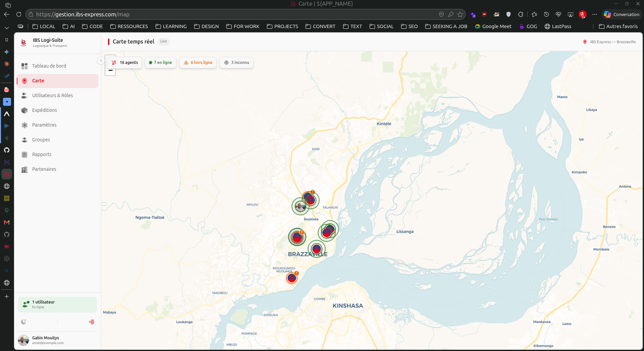The width and height of the screenshot is (644, 351).
Task: Open the Partenaires page
Action: pos(58,169)
